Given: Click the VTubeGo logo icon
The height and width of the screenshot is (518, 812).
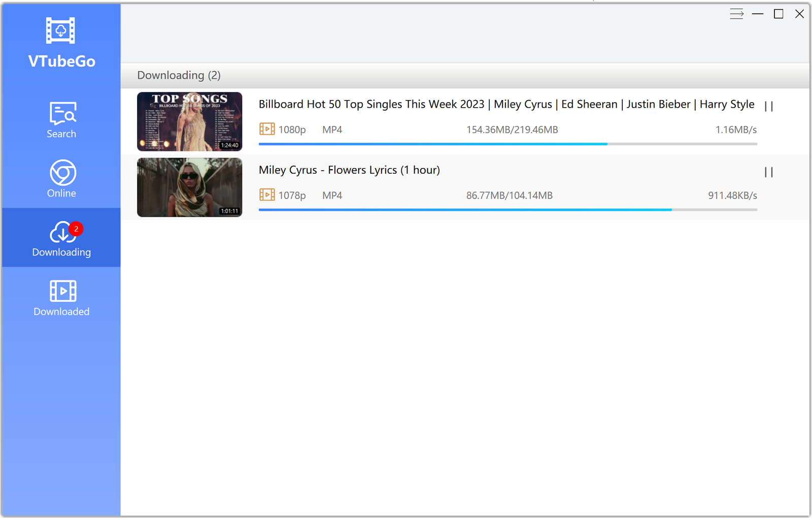Looking at the screenshot, I should [x=60, y=30].
